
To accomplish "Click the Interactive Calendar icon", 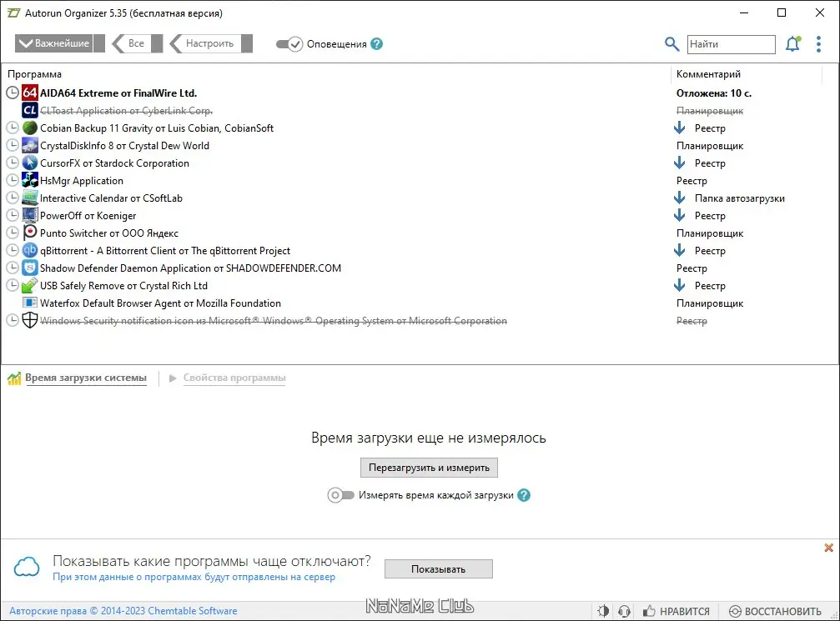I will pos(29,198).
